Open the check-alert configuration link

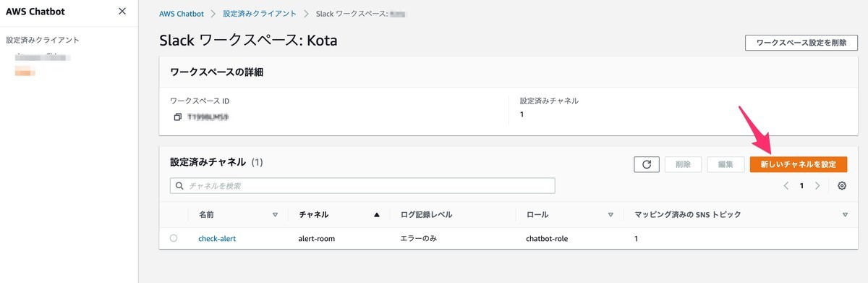point(217,238)
